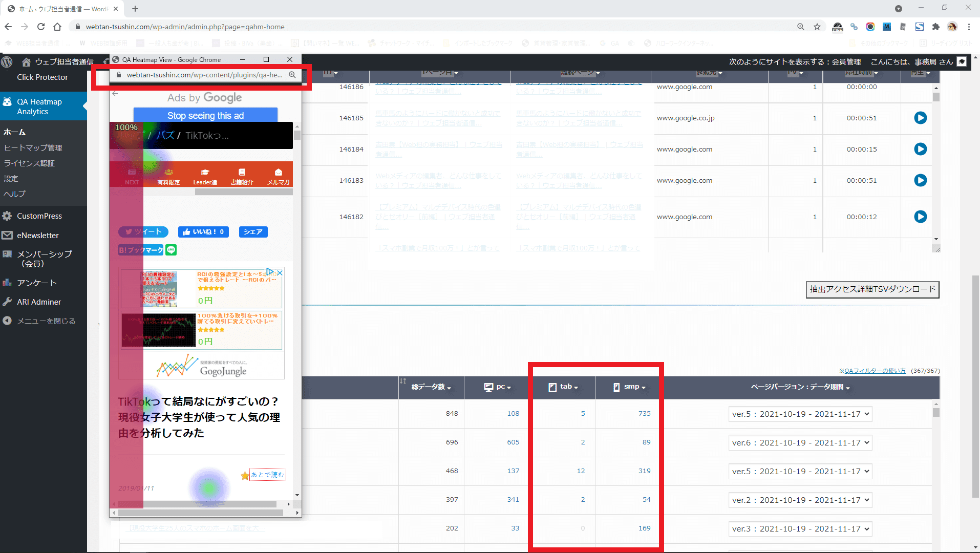Screen dimensions: 980x553
Task: Bookmark this page with the star icon
Action: click(817, 27)
